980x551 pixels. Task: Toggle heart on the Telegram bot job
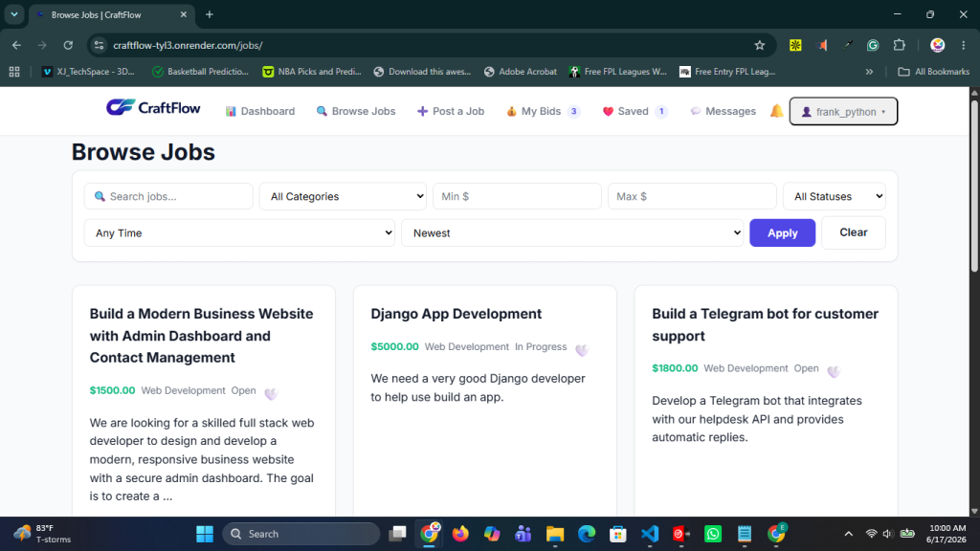(x=834, y=372)
